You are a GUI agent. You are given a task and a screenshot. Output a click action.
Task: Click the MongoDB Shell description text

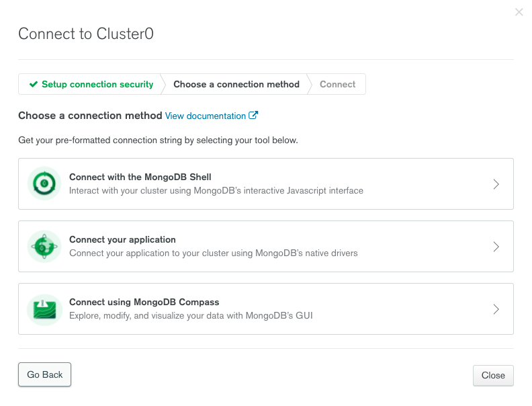(x=216, y=191)
